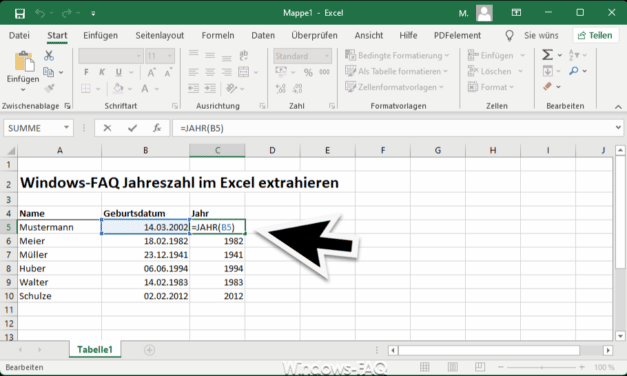Screen dimensions: 627x376
Task: Click the text orientation icon
Action: pyautogui.click(x=232, y=88)
